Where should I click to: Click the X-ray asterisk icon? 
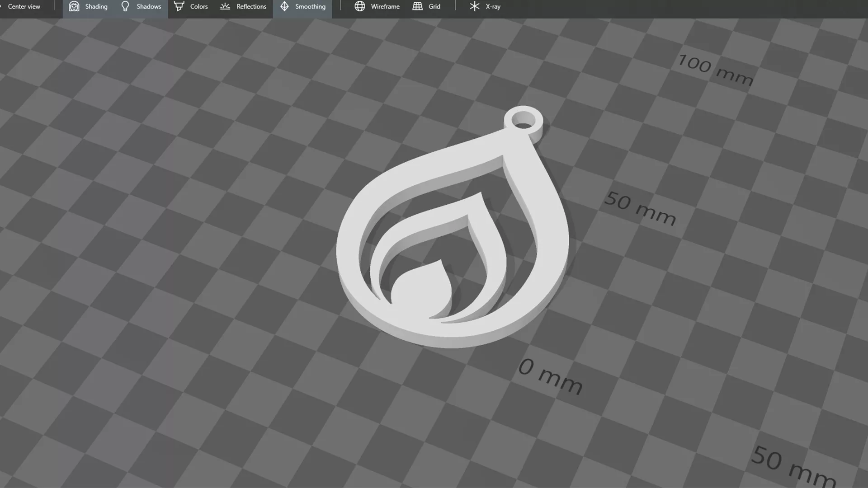point(474,6)
